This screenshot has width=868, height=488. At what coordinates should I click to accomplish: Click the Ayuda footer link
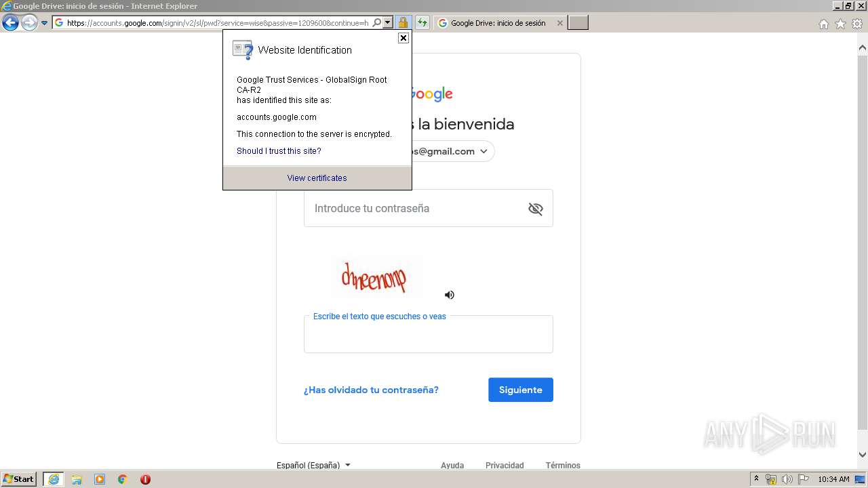[452, 466]
